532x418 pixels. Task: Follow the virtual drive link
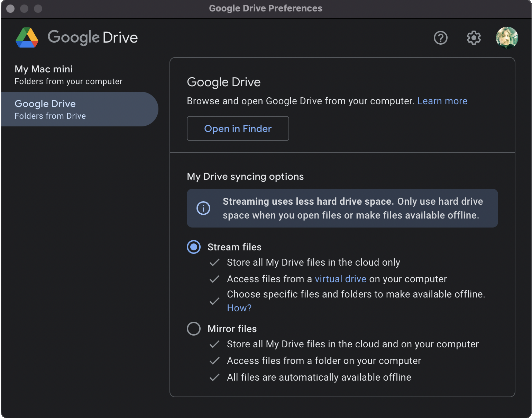click(340, 279)
